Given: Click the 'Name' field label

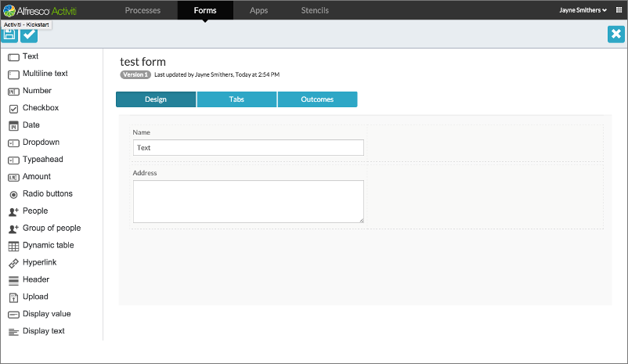Looking at the screenshot, I should pos(142,132).
